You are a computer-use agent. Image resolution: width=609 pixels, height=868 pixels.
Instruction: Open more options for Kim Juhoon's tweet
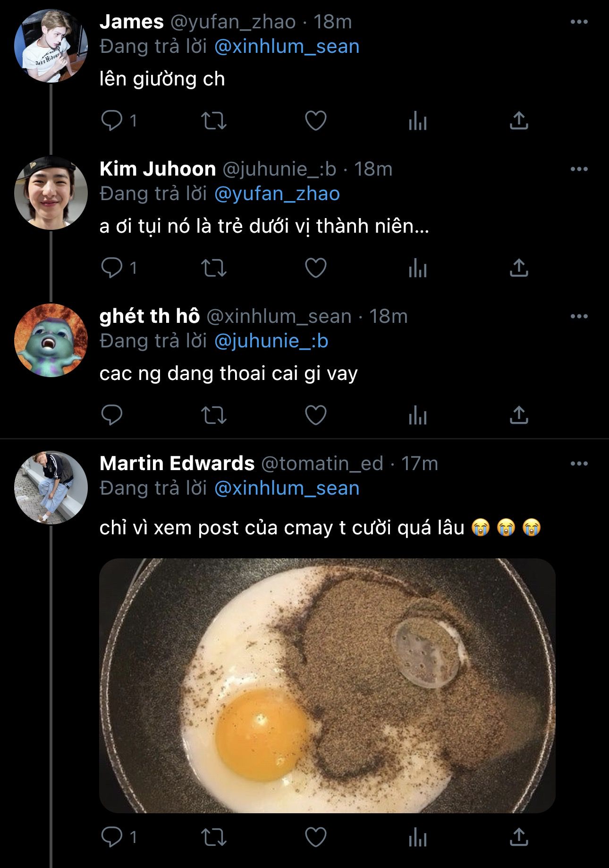579,169
